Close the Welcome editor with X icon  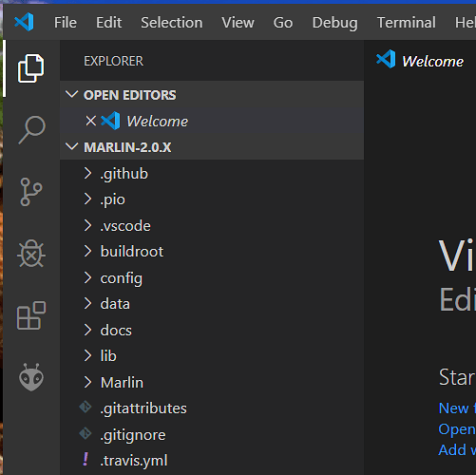point(91,121)
